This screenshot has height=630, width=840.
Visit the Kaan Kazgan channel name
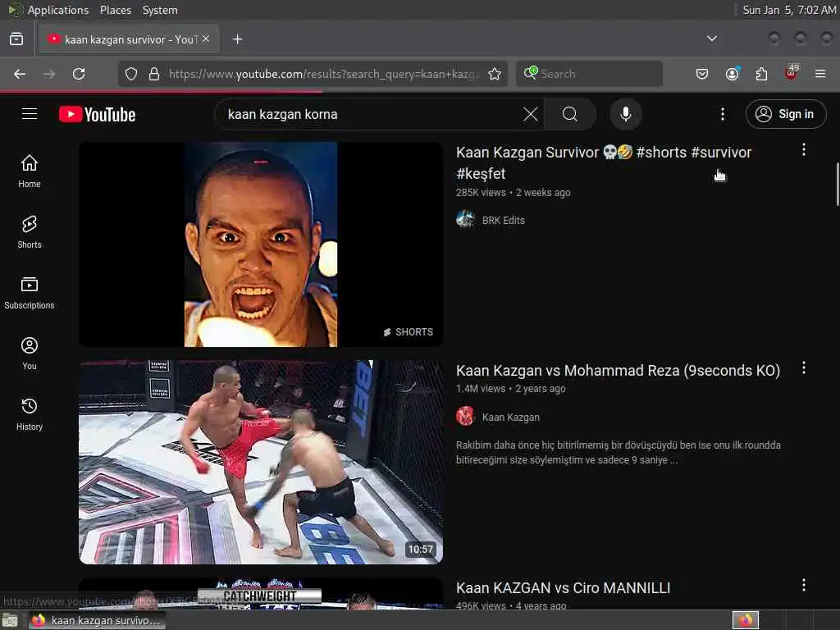click(x=510, y=418)
